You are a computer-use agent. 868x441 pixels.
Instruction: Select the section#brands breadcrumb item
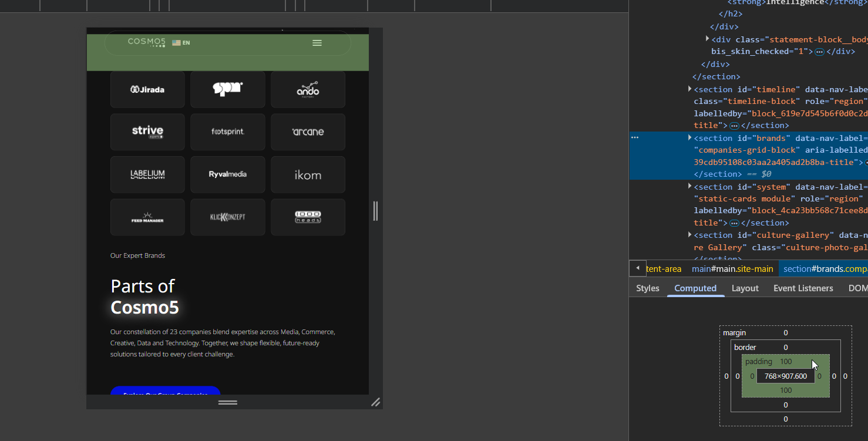click(x=824, y=269)
